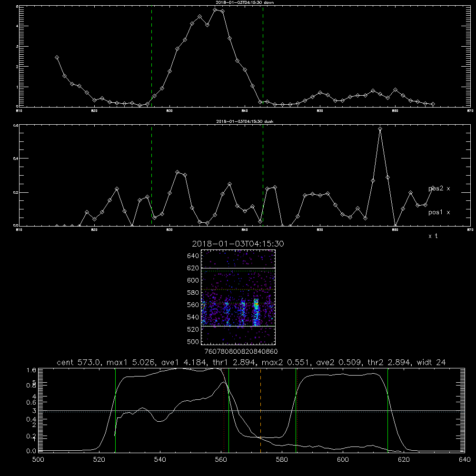Click "1.6" on the bottom plot y-axis

point(31,370)
